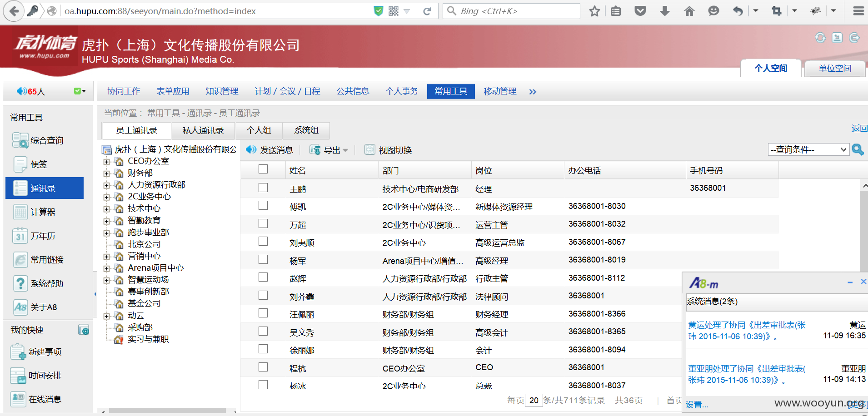Click 返回 link
The image size is (868, 416).
point(859,129)
